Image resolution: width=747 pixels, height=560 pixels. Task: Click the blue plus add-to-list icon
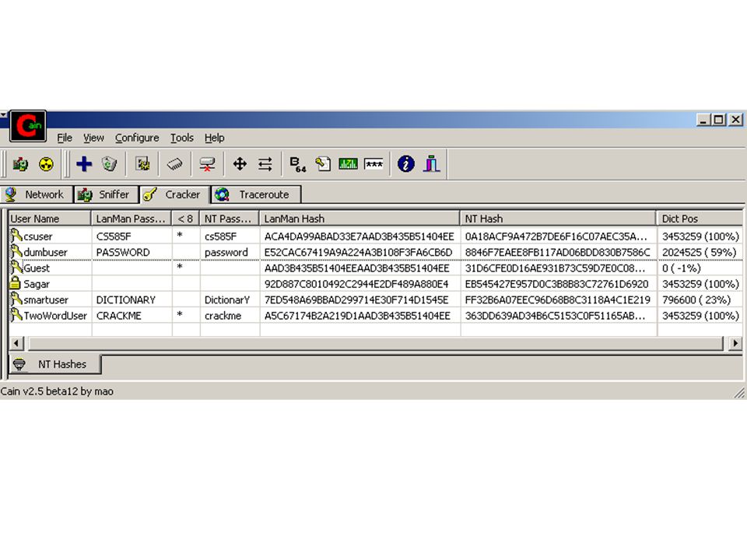84,164
